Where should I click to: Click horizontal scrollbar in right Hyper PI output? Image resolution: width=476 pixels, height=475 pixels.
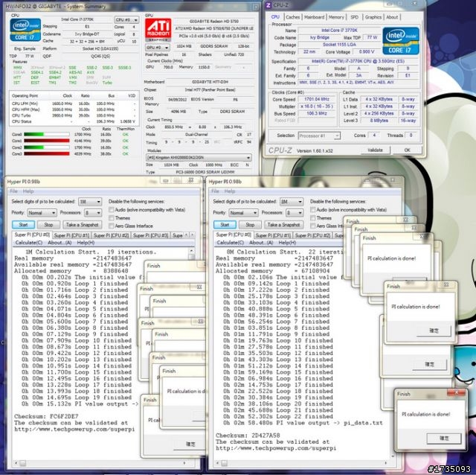pyautogui.click(x=301, y=463)
